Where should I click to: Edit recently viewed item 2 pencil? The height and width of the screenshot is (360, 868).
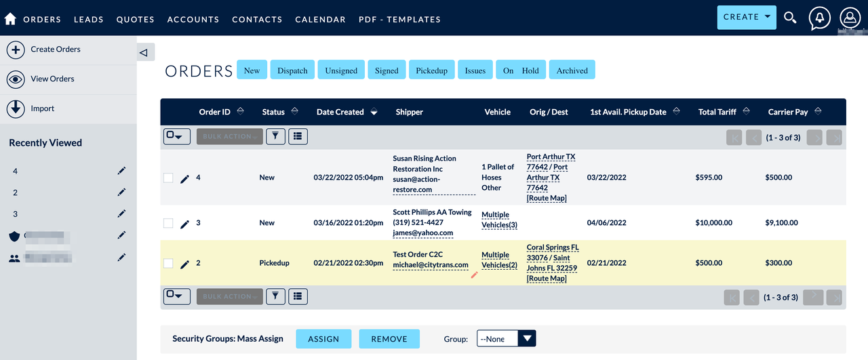coord(121,193)
